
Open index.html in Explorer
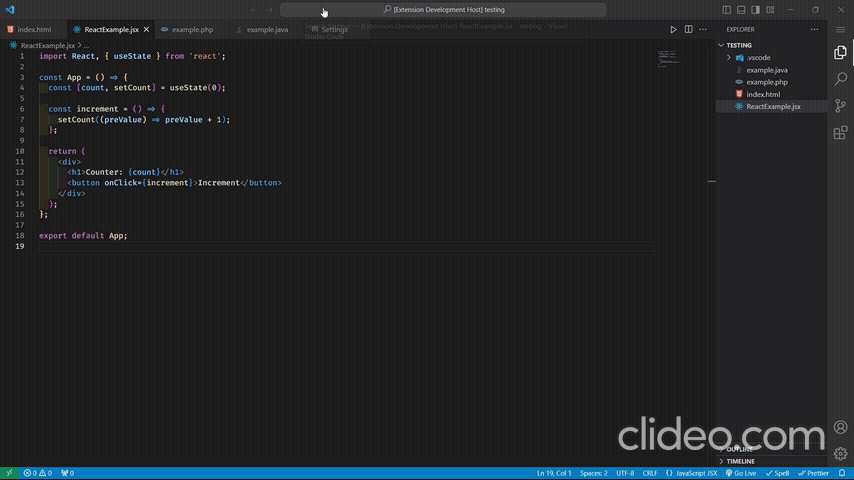pos(771,94)
